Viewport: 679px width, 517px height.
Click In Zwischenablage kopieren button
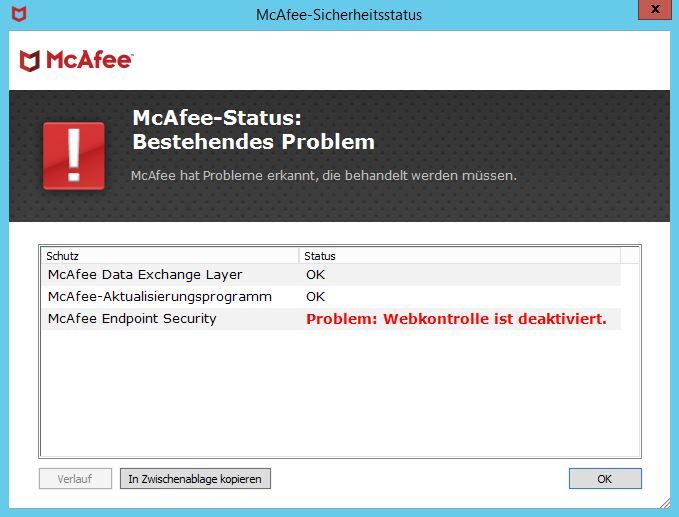(x=195, y=479)
